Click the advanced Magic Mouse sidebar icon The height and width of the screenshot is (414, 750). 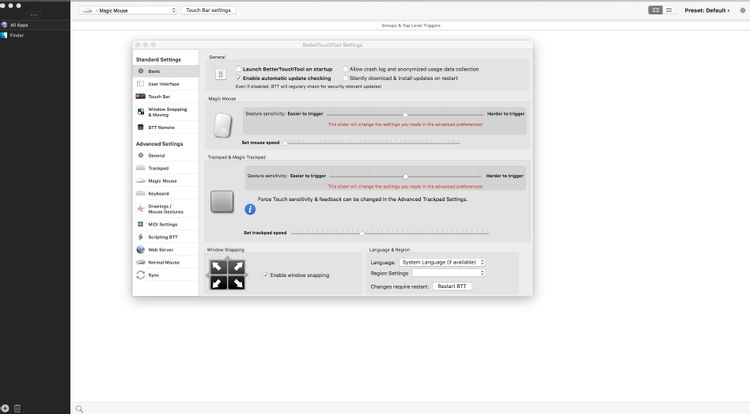141,181
